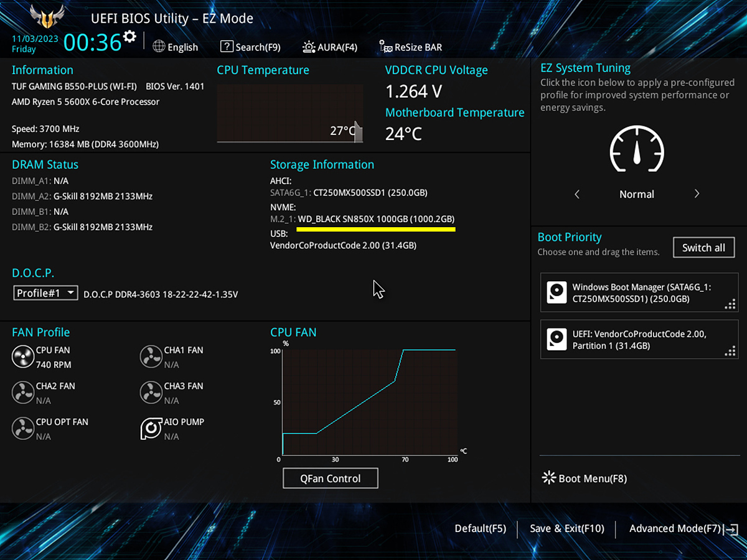
Task: Go to previous tuning profile arrow
Action: click(577, 194)
